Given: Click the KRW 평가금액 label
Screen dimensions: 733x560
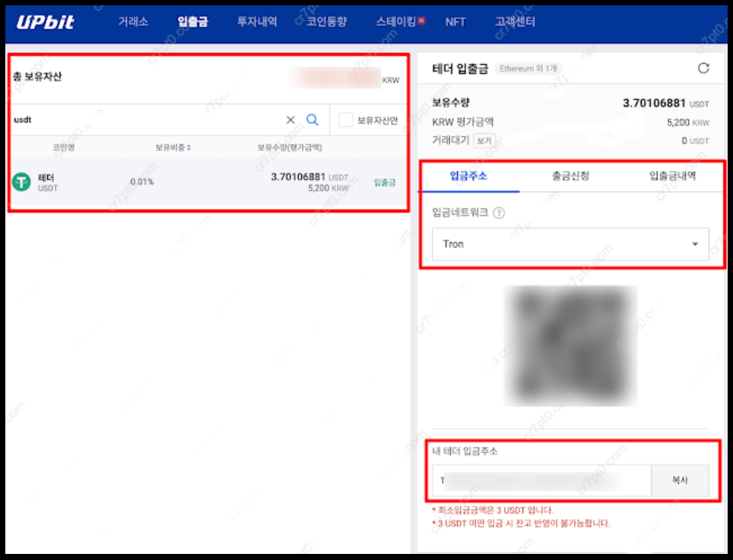Looking at the screenshot, I should click(x=463, y=122).
